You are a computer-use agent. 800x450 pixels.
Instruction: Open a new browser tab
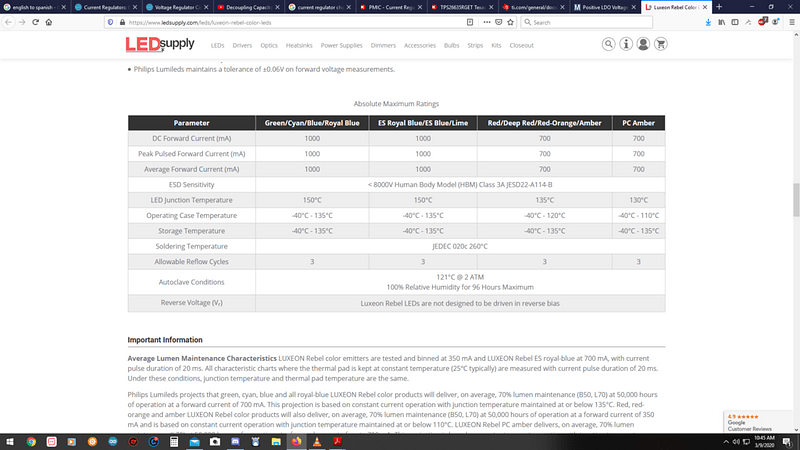coord(719,7)
